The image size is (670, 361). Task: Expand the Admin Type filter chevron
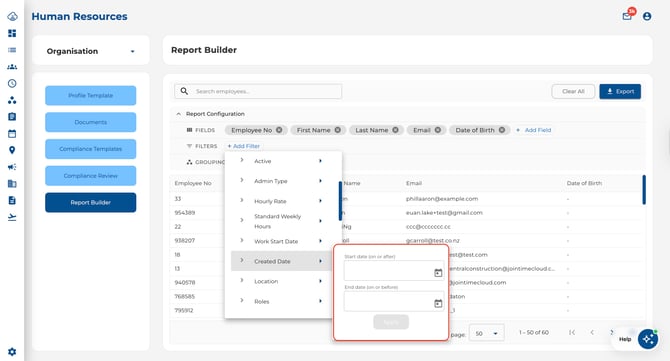242,180
